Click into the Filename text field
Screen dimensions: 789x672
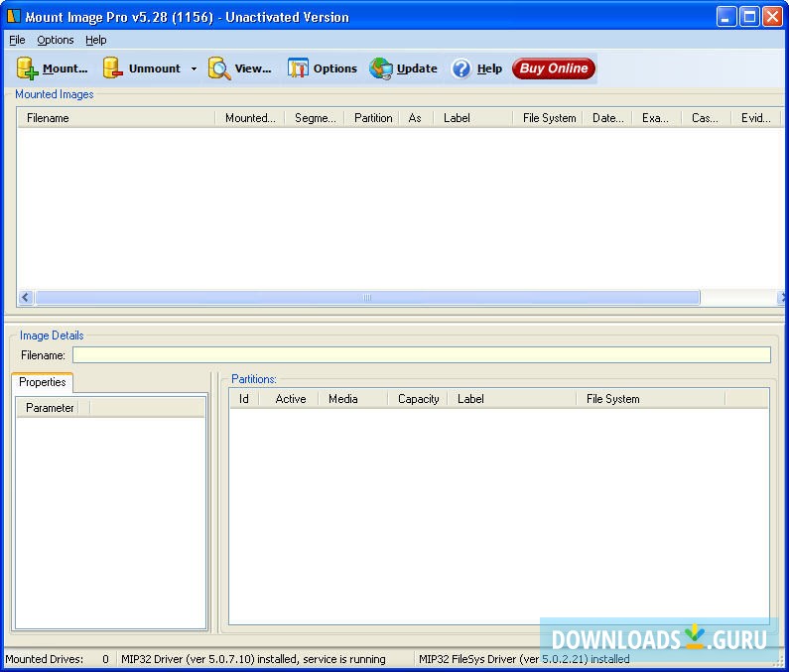[x=421, y=355]
